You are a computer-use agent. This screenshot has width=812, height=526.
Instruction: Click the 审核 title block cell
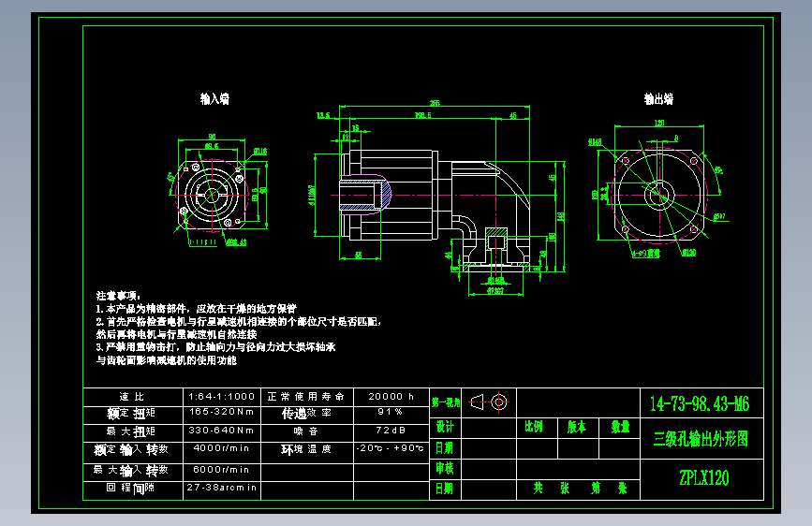446,469
